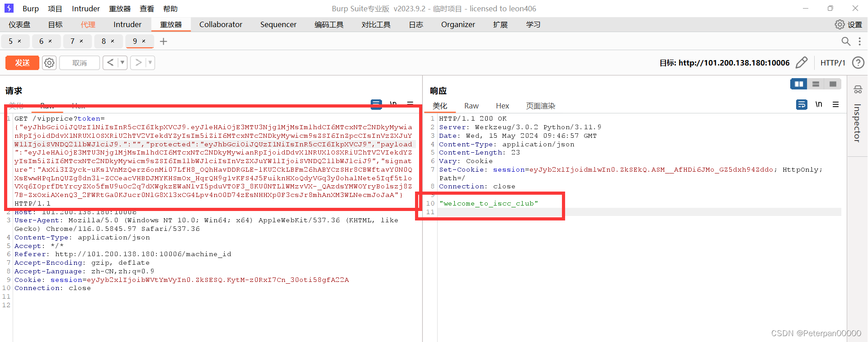Toggle show non-printable \n in response

[x=819, y=104]
